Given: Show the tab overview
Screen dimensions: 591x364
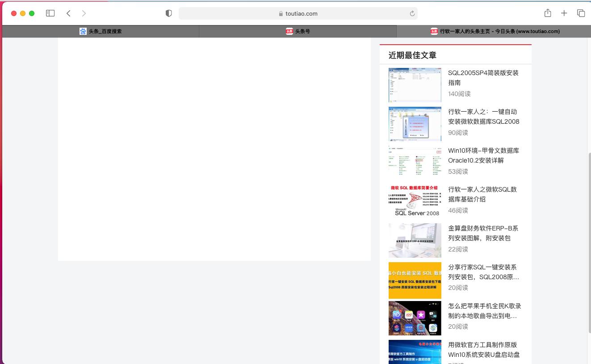Looking at the screenshot, I should point(581,13).
